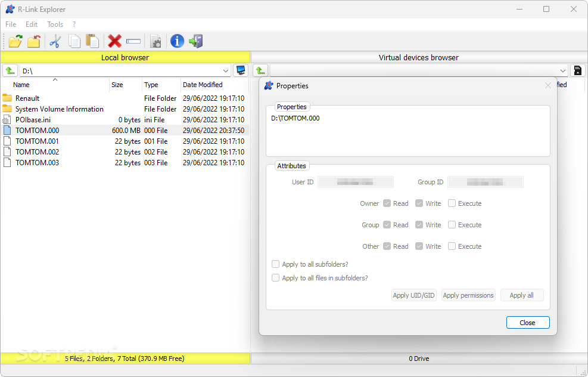Viewport: 588px width, 377px height.
Task: Go up one level in Local browser
Action: click(10, 70)
